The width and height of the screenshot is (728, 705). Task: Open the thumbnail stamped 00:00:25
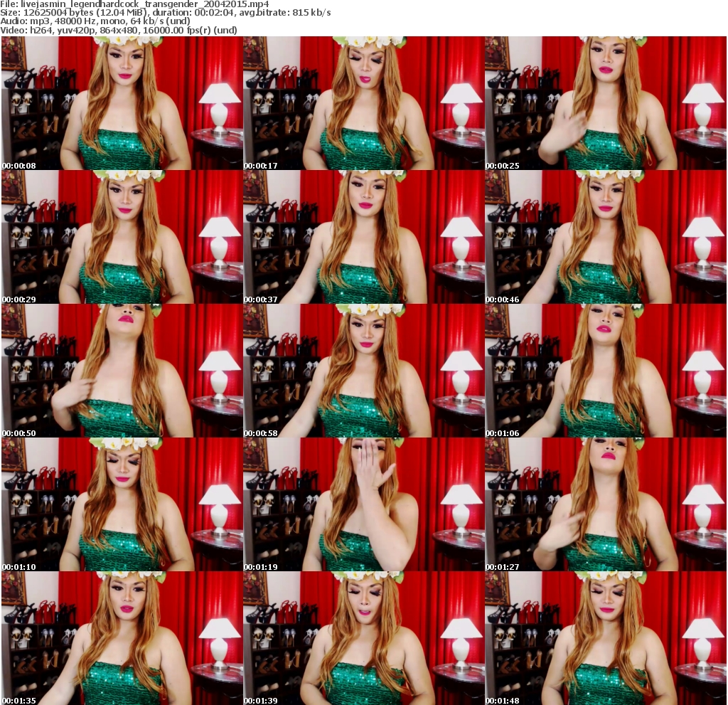click(606, 103)
